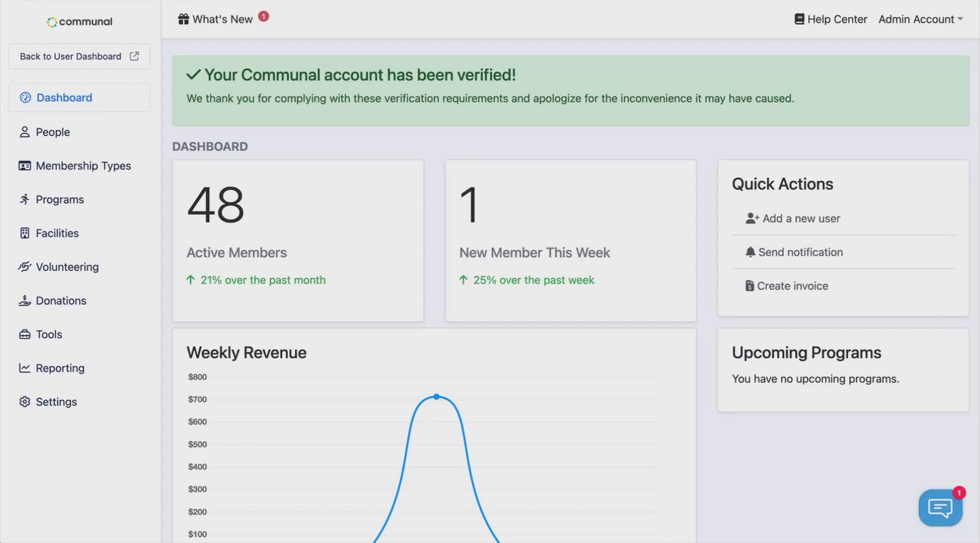Screen dimensions: 980x543
Task: Click the Help Center book icon
Action: 800,19
